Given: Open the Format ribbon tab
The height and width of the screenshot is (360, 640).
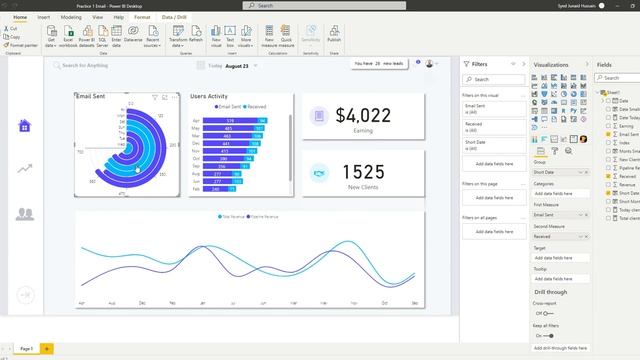Looking at the screenshot, I should coord(142,18).
